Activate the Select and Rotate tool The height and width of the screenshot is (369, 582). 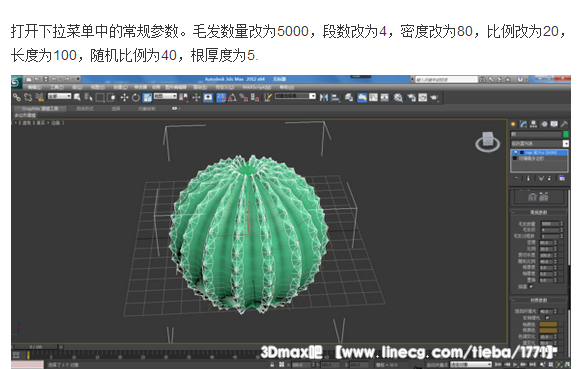[x=136, y=97]
